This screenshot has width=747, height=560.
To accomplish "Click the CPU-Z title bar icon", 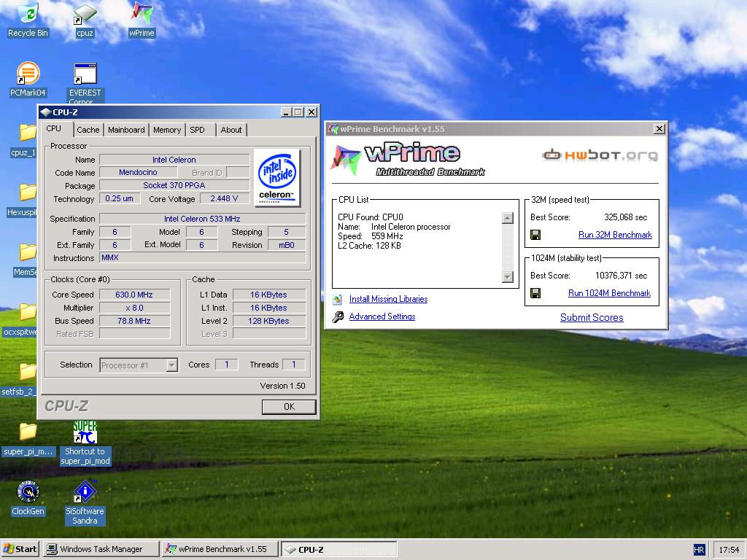I will click(46, 112).
